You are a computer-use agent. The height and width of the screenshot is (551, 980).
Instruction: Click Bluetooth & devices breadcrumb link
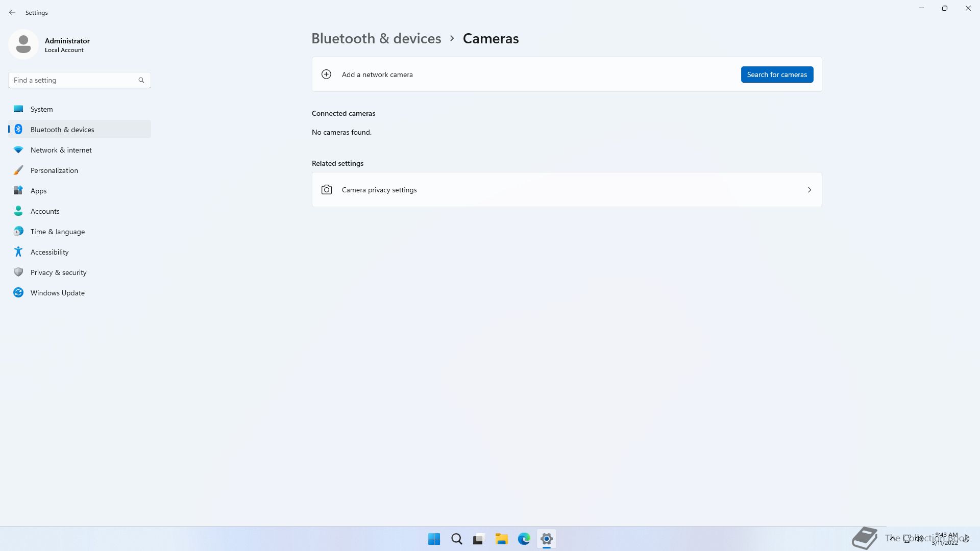[376, 39]
